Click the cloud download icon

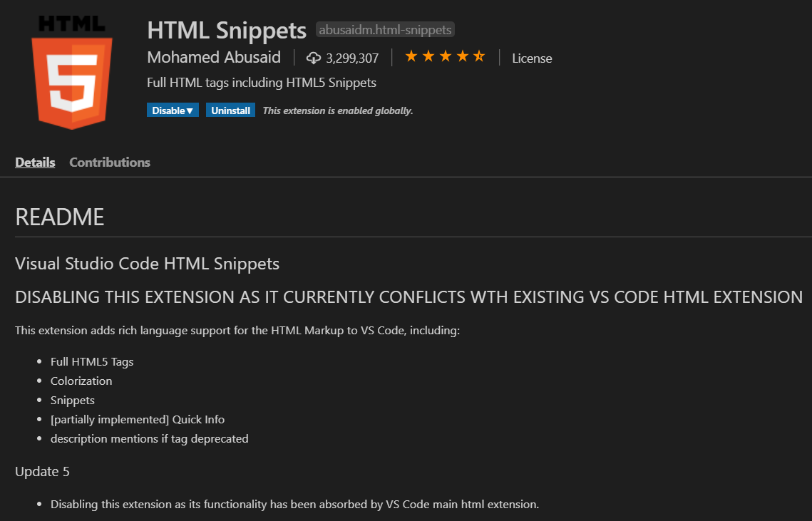(313, 58)
